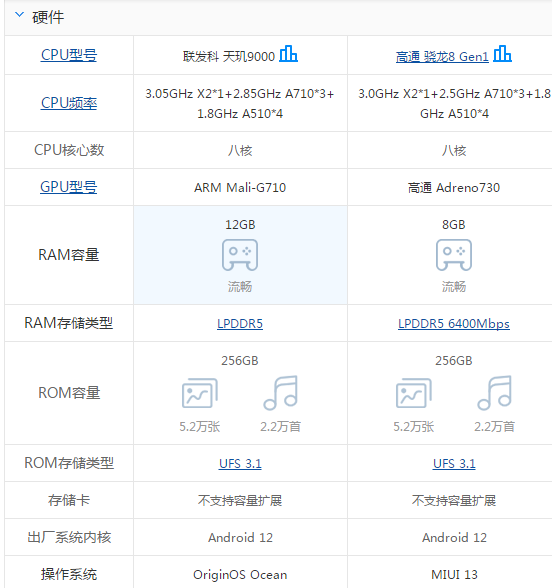552x588 pixels.
Task: Click the 硬件 section title
Action: tap(48, 17)
